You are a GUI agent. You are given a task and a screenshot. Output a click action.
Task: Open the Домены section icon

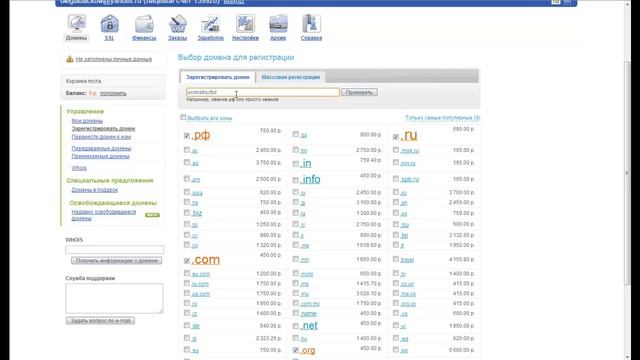[x=77, y=24]
